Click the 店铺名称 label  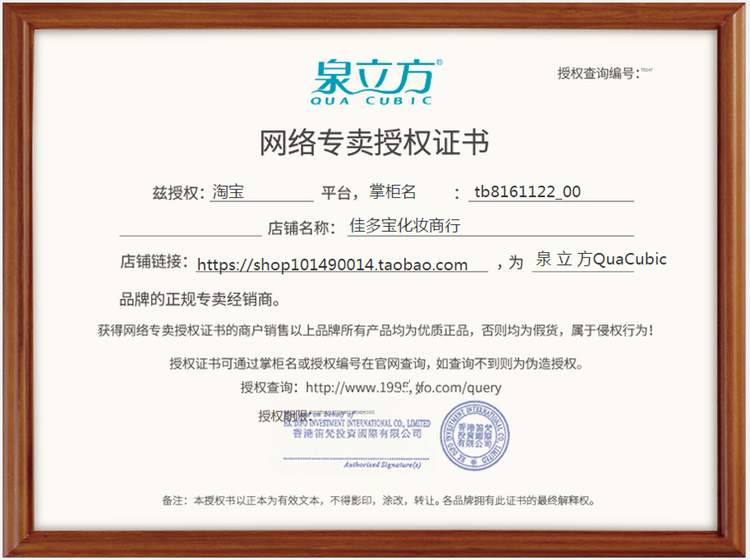301,228
